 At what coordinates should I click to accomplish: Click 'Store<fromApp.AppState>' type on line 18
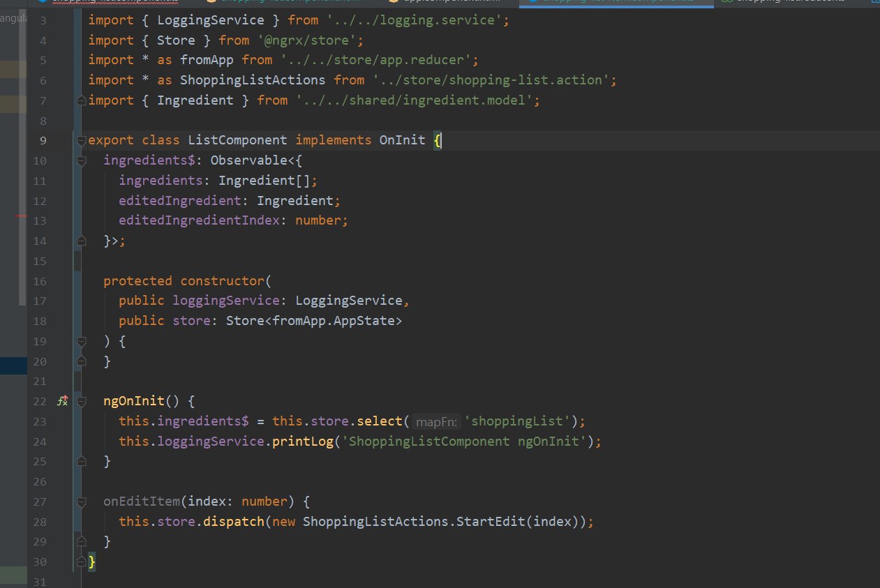314,321
